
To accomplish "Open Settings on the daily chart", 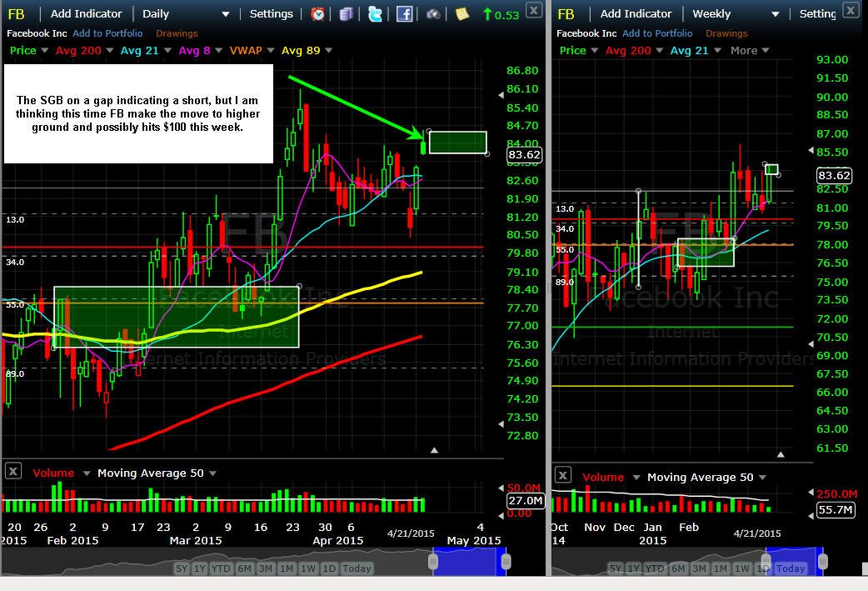I will [272, 14].
